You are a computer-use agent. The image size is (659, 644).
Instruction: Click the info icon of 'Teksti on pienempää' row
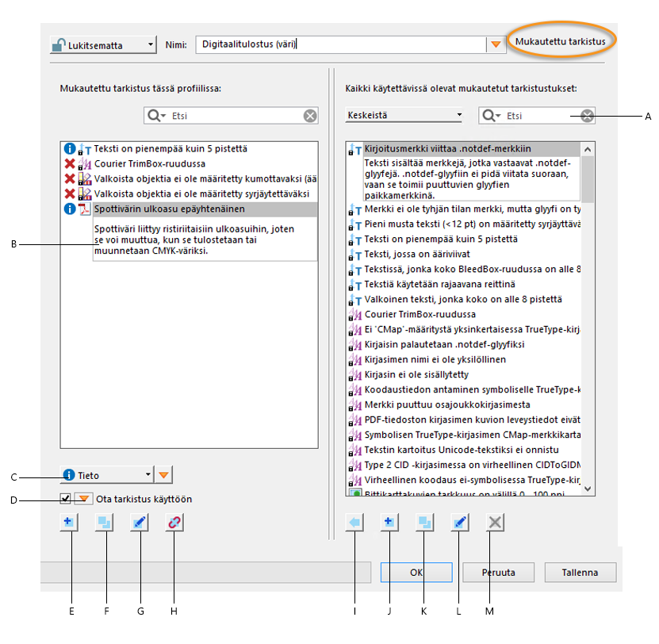pyautogui.click(x=70, y=148)
